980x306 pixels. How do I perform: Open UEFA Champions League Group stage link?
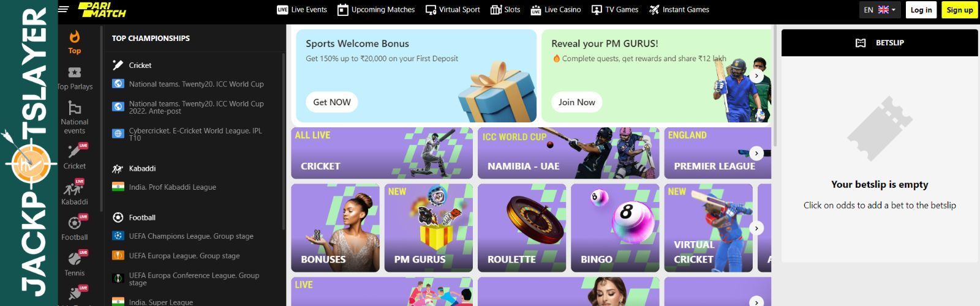(x=191, y=236)
